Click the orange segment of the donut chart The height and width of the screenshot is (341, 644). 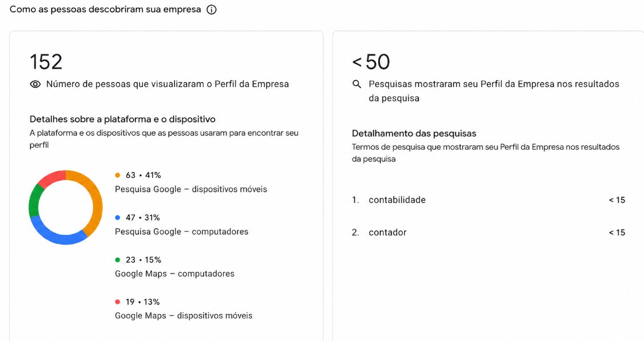97,201
